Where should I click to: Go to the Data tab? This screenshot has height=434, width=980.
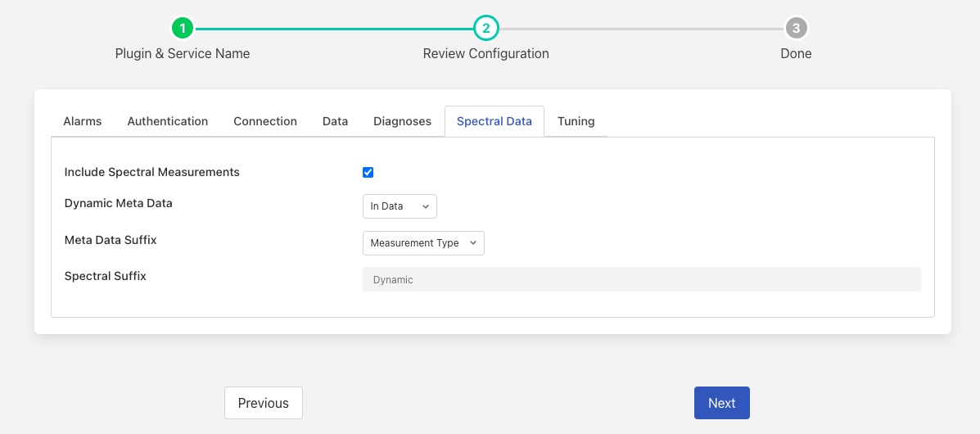click(x=335, y=121)
